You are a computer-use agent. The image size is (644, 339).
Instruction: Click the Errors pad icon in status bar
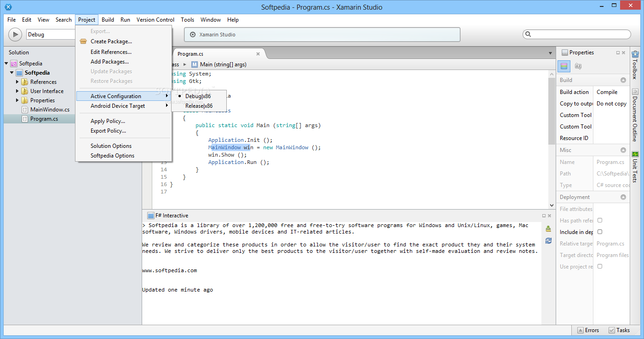(581, 330)
